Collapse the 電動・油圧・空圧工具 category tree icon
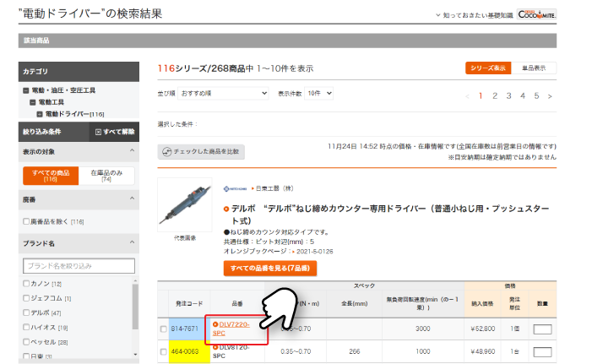The height and width of the screenshot is (364, 592). point(25,90)
